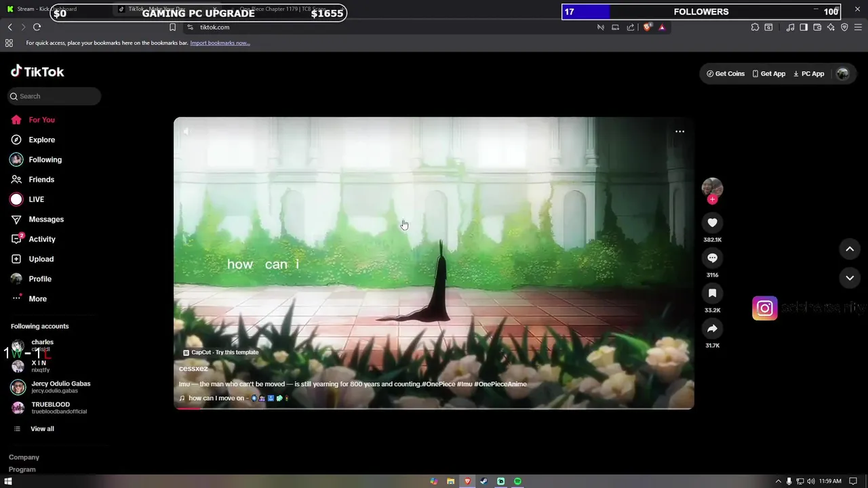Toggle the video volume mute icon
Screen dimensions: 868x488
coord(186,131)
